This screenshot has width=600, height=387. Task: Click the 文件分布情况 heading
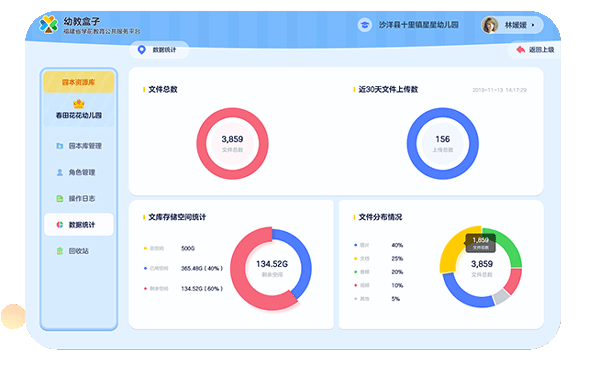pyautogui.click(x=380, y=217)
